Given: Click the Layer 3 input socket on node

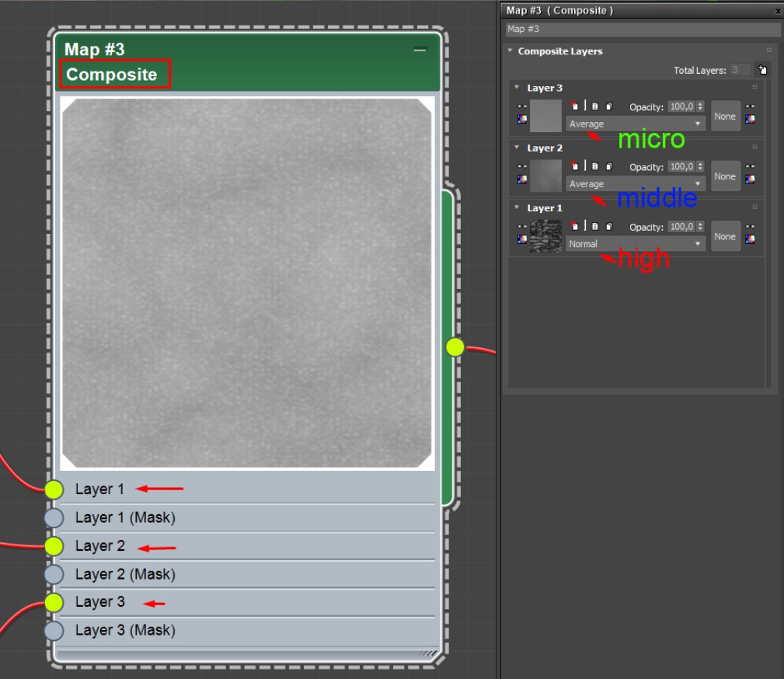Looking at the screenshot, I should [54, 602].
